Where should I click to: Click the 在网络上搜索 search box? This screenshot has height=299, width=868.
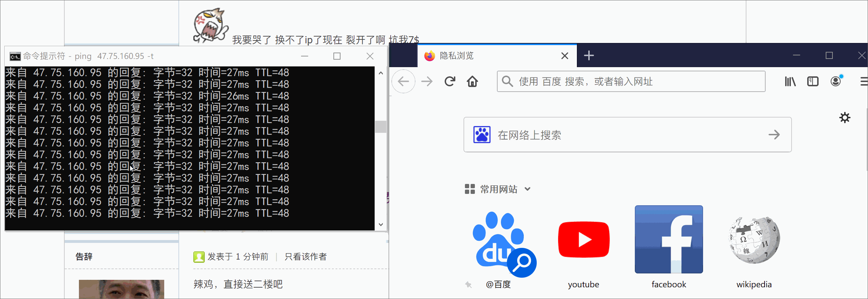[627, 135]
